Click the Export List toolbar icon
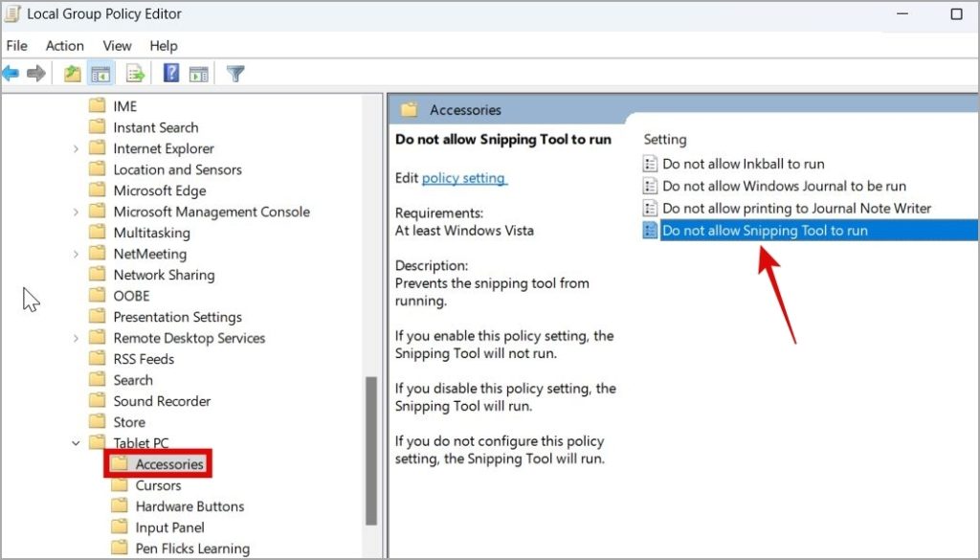This screenshot has height=560, width=980. pyautogui.click(x=135, y=74)
